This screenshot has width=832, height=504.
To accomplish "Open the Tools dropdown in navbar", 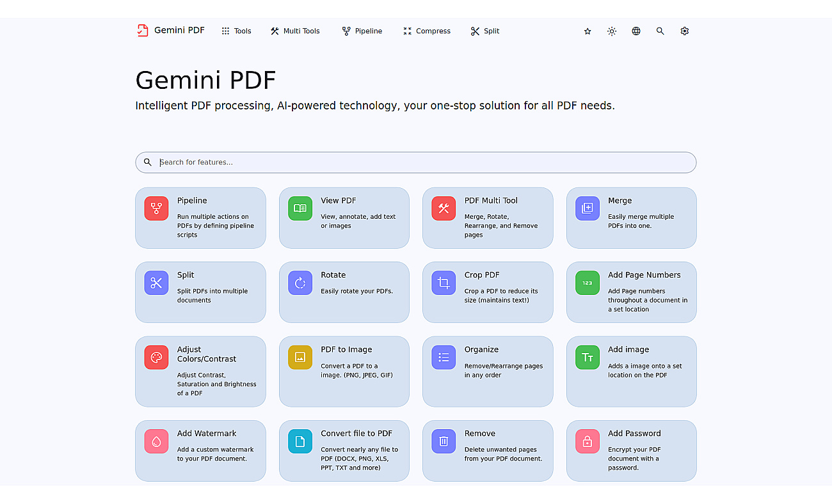I will pyautogui.click(x=236, y=31).
